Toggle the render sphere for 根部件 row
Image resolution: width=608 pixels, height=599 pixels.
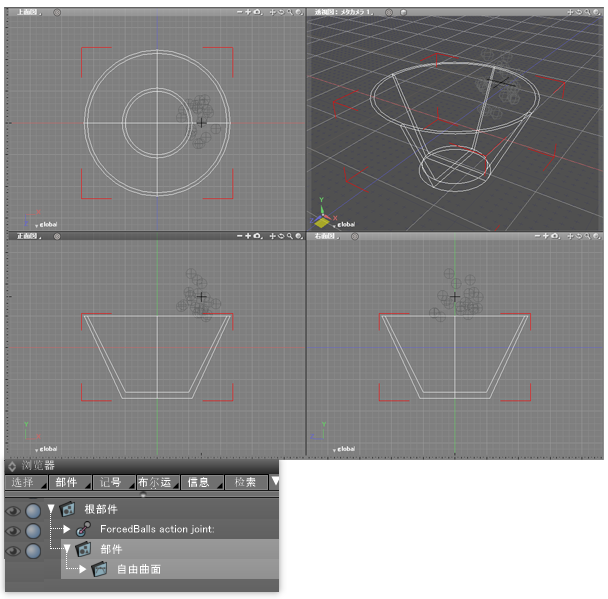[x=33, y=511]
